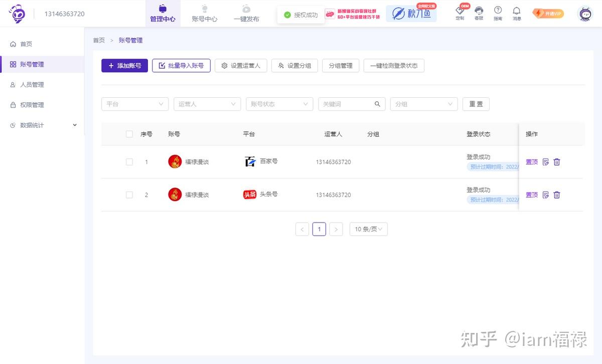Open the 定制 customization icon

pyautogui.click(x=460, y=13)
